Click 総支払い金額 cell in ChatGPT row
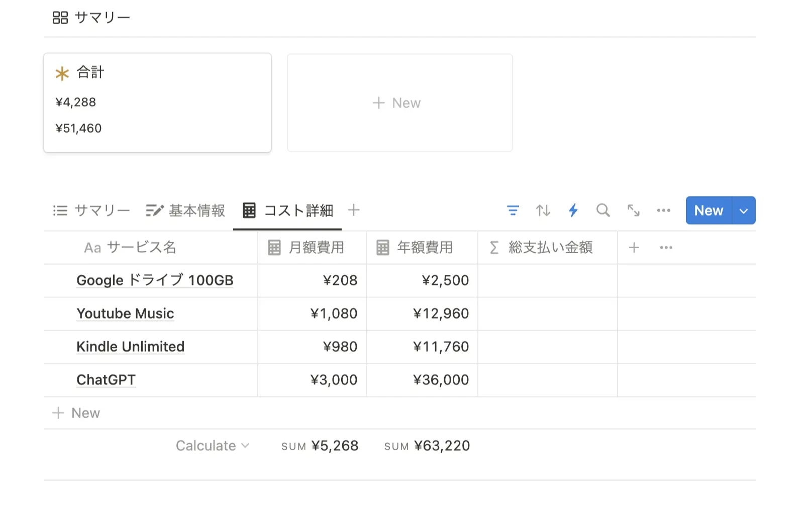Viewport: 812px width, 511px height. tap(548, 380)
